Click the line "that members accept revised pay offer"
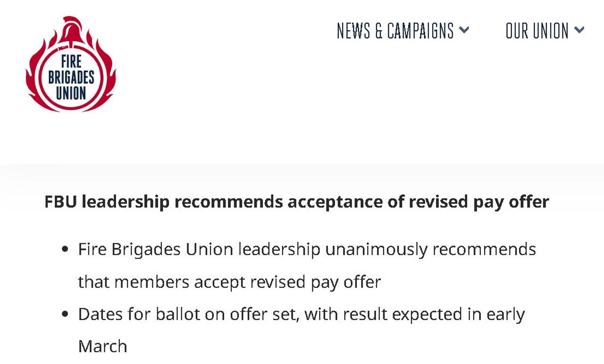The width and height of the screenshot is (604, 364). pyautogui.click(x=229, y=282)
